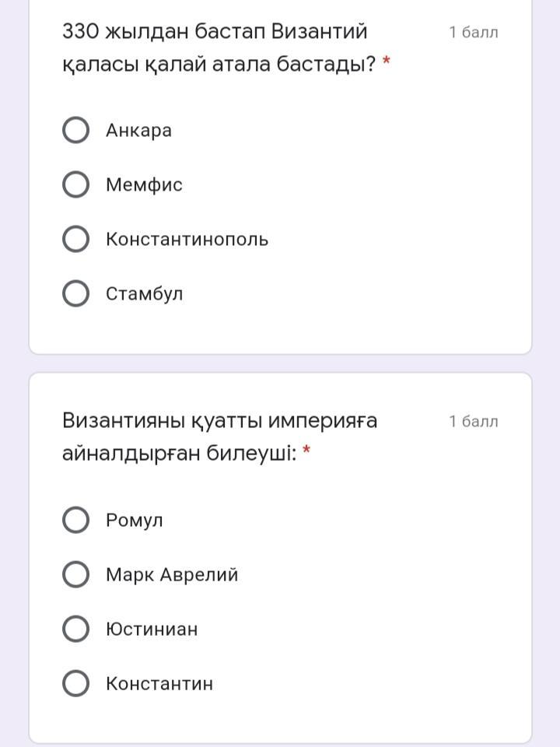Select Ромул as the ruler

point(75,520)
